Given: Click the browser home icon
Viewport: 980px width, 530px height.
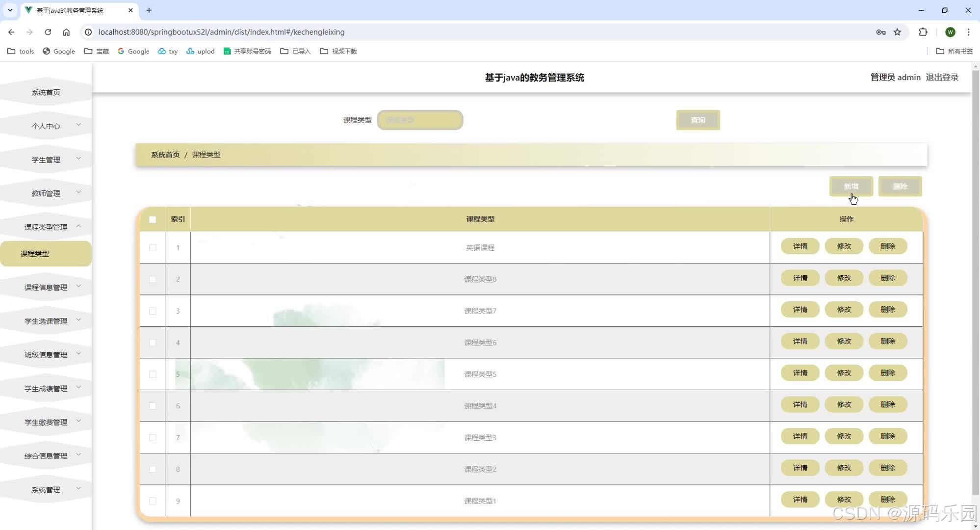Looking at the screenshot, I should pos(66,32).
